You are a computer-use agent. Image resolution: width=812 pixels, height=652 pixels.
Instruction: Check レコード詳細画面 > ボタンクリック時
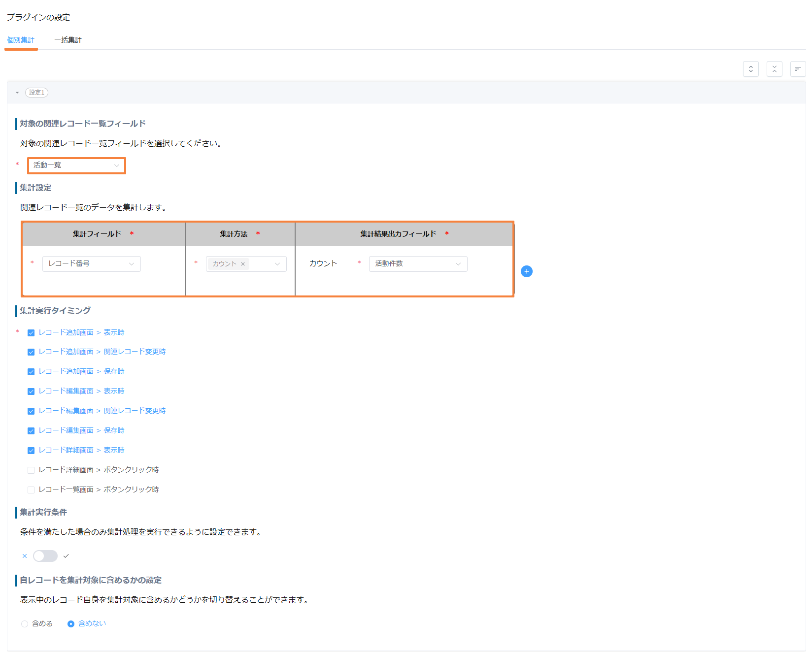[31, 470]
